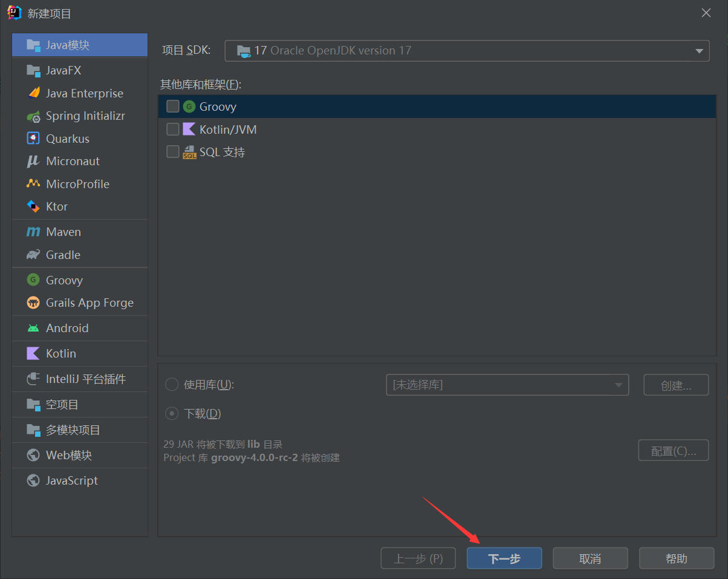Click the Groovy icon in frameworks list
Screen dimensions: 728x579
[189, 106]
